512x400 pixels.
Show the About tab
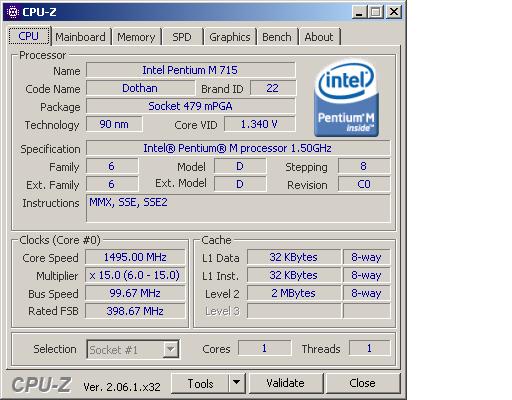(x=319, y=37)
